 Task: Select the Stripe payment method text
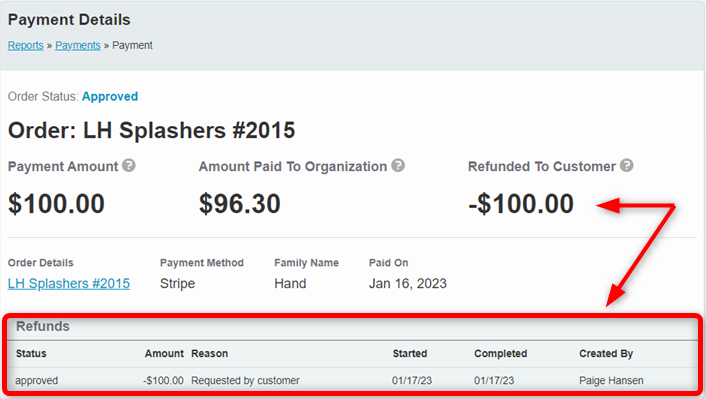pyautogui.click(x=177, y=283)
